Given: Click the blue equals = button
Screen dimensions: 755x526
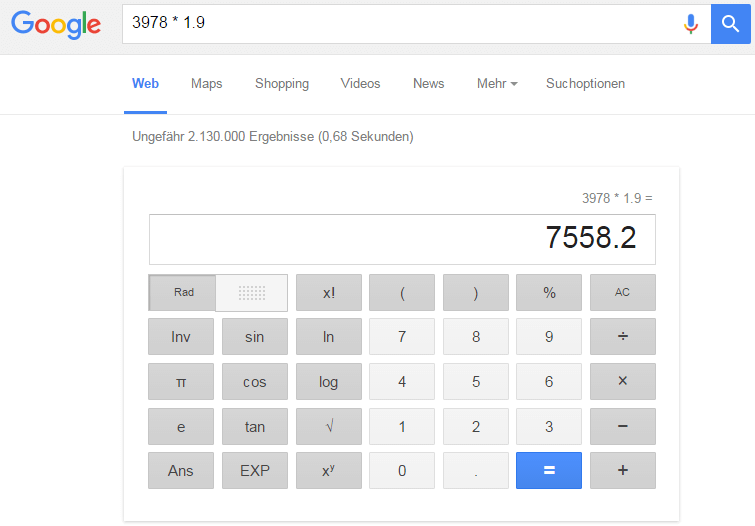Looking at the screenshot, I should click(x=549, y=471).
